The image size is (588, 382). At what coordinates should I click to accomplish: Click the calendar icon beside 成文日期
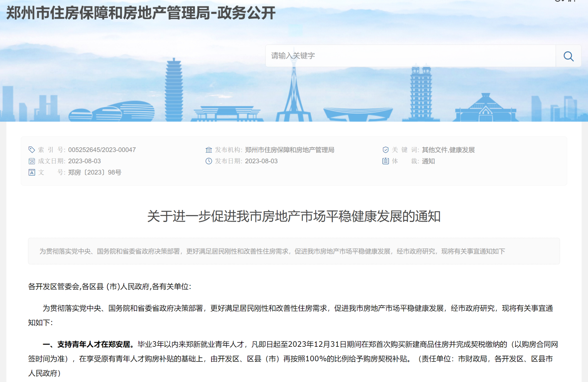point(31,161)
